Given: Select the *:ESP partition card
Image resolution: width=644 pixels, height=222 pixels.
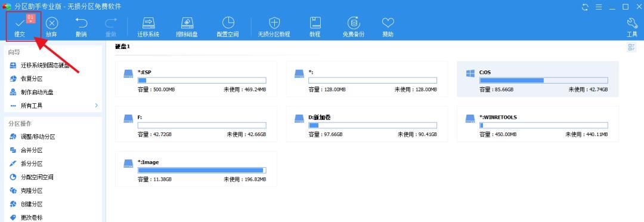Looking at the screenshot, I should click(x=196, y=79).
